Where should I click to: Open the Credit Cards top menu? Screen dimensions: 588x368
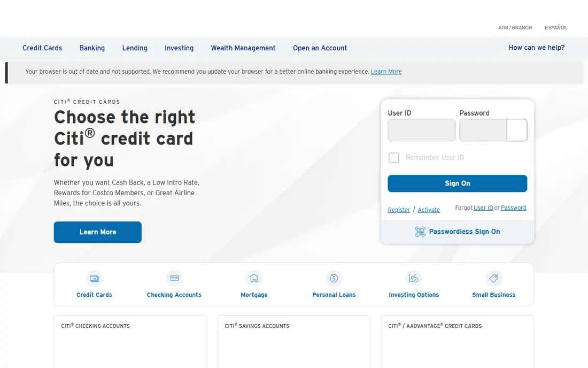[x=42, y=48]
